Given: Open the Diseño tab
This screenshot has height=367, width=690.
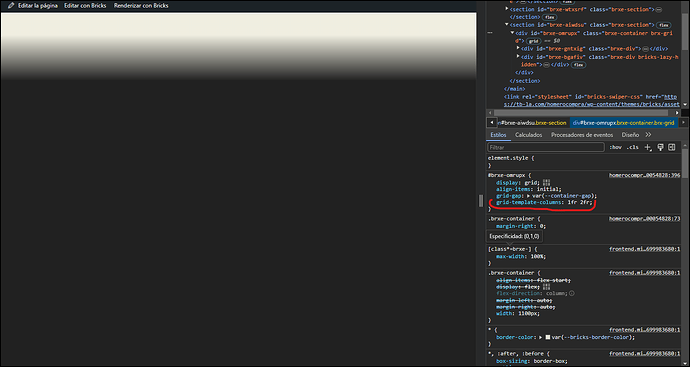Looking at the screenshot, I should click(x=630, y=135).
